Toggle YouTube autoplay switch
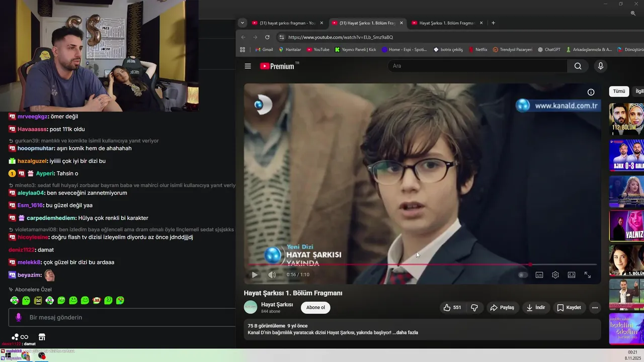 click(523, 275)
